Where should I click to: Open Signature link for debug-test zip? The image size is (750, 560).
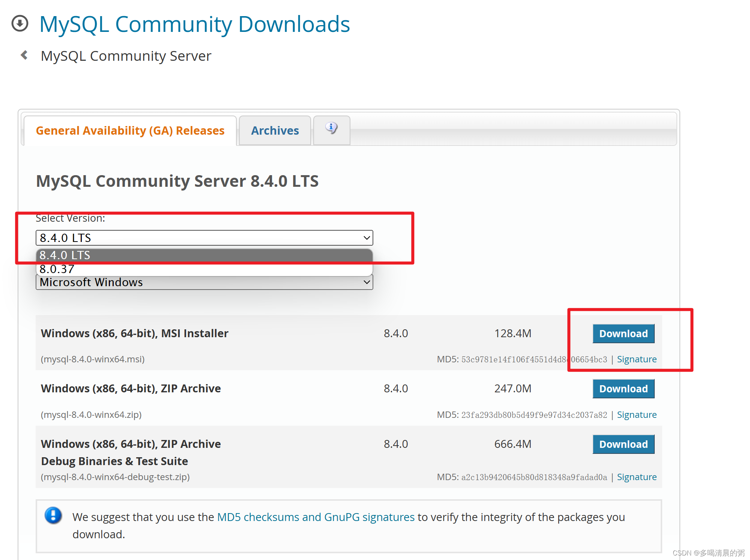[x=637, y=477]
